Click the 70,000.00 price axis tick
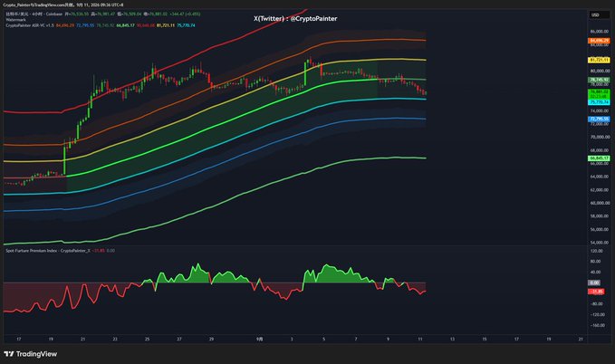 601,137
